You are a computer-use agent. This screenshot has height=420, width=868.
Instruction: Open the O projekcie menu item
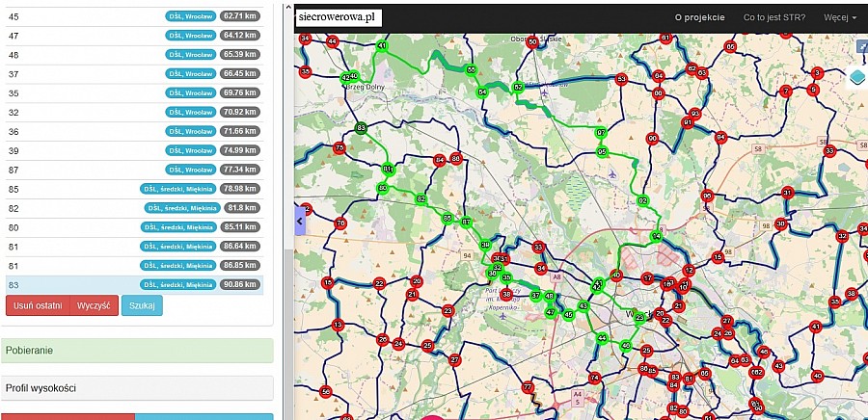point(699,17)
